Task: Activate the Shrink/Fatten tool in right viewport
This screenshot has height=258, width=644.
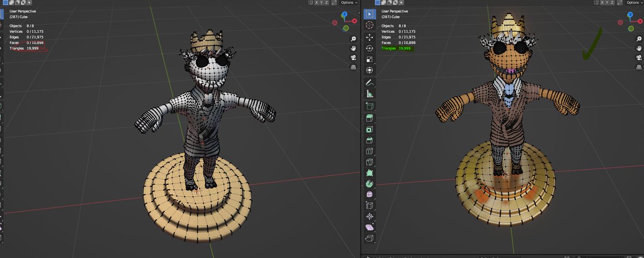Action: tap(369, 217)
